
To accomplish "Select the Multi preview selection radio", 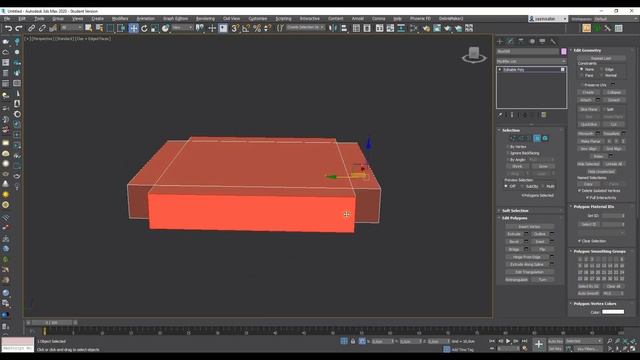I will coord(543,187).
